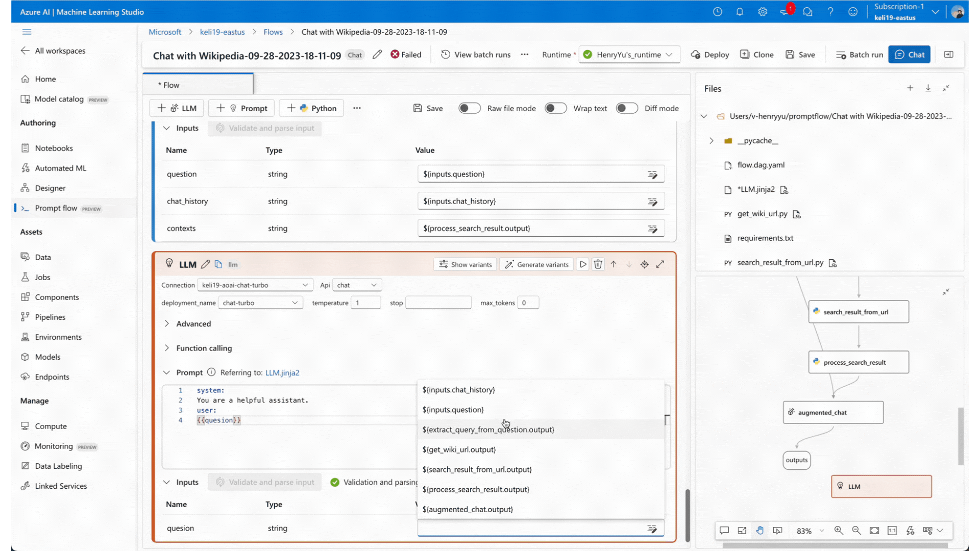Screen dimensions: 980x551
Task: Open the Connection dropdown keli19-aoai-chat-turbo
Action: coord(255,285)
